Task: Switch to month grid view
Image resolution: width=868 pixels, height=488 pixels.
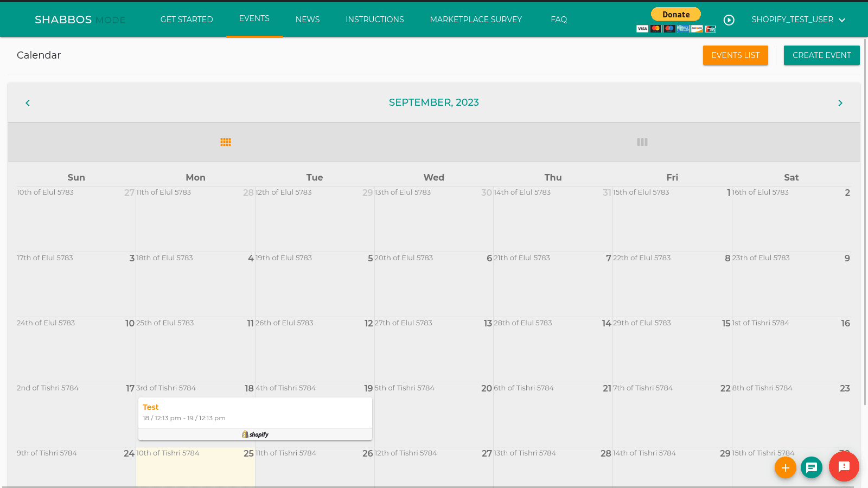Action: pos(226,142)
